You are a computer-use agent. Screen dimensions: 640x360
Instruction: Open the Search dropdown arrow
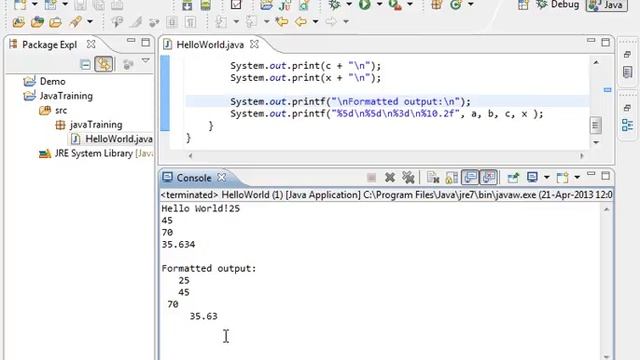(x=90, y=22)
